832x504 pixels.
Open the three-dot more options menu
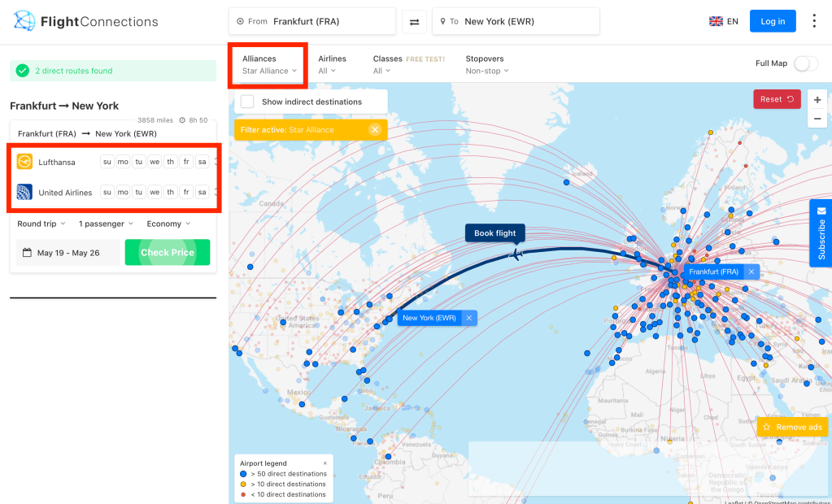coord(814,21)
